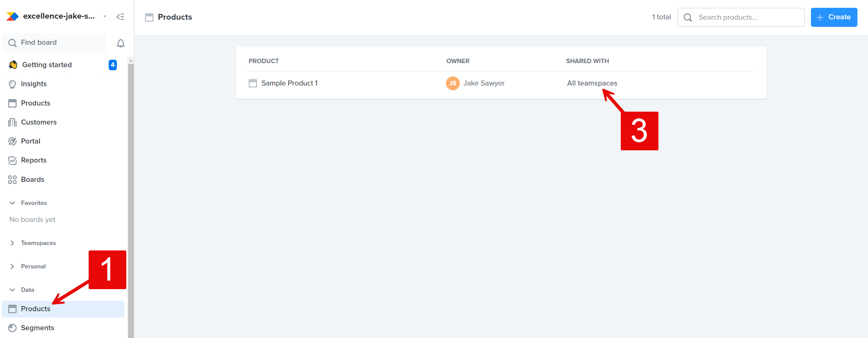This screenshot has width=868, height=338.
Task: Open the Products entry under Data
Action: tap(36, 309)
